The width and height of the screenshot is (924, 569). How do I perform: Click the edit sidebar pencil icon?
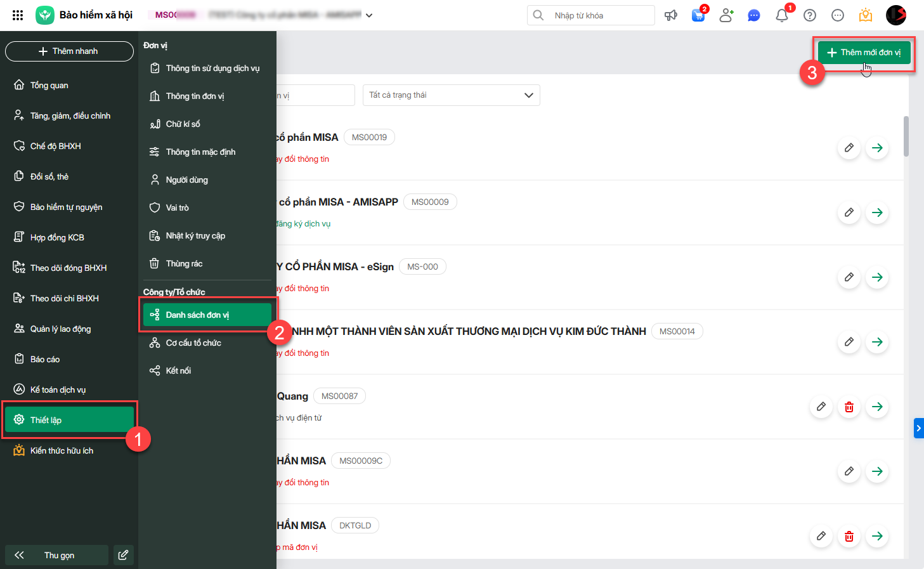tap(124, 555)
